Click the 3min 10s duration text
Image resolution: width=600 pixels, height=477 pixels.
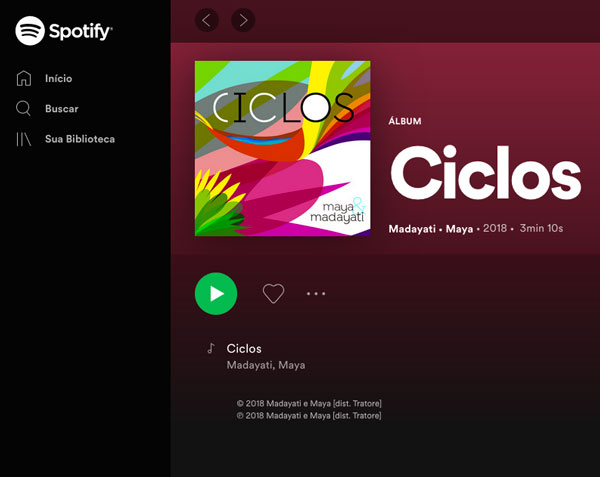point(541,228)
